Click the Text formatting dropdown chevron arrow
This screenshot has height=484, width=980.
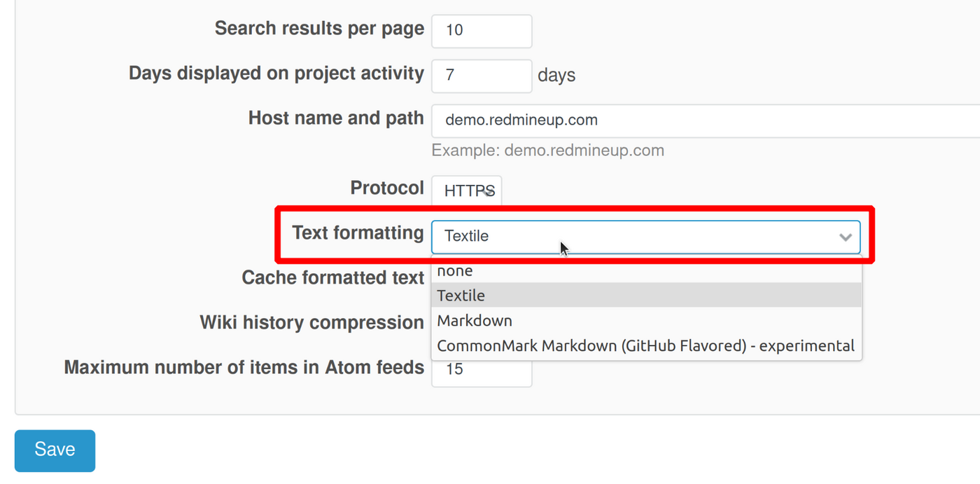845,237
